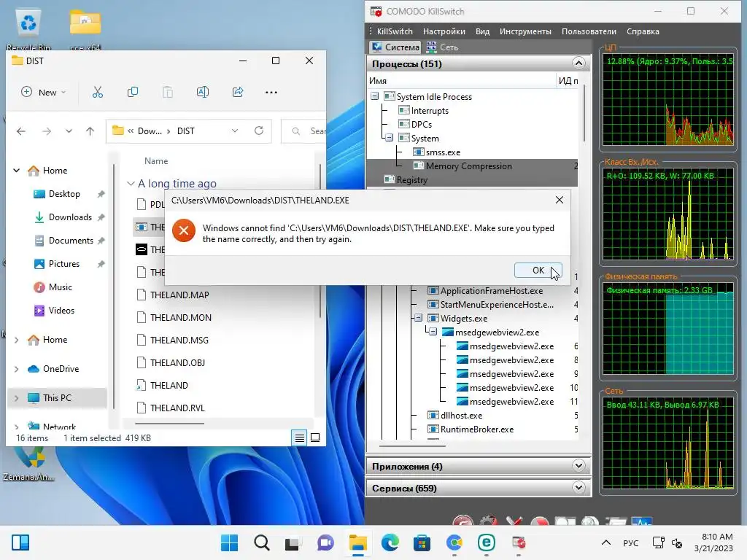Open taskbar Search magnifier
This screenshot has width=747, height=560.
[x=262, y=542]
